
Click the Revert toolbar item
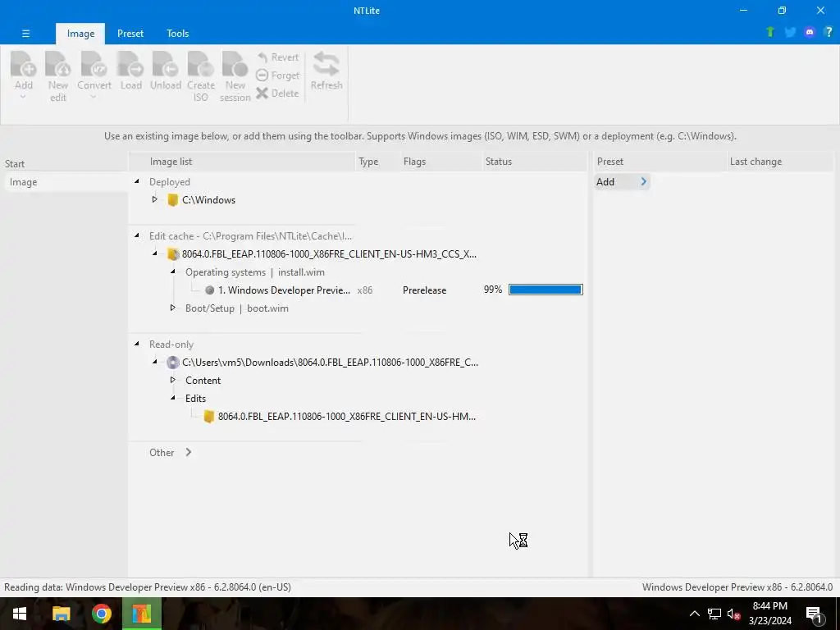tap(277, 57)
